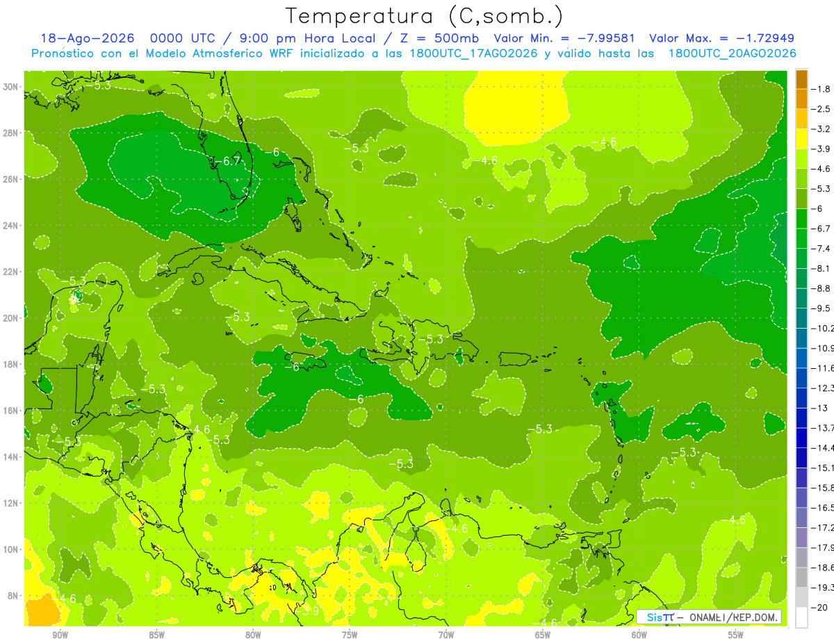Viewport: 834px width, 644px height.
Task: Click the "-7.4" colorbar scale label
Action: [821, 249]
